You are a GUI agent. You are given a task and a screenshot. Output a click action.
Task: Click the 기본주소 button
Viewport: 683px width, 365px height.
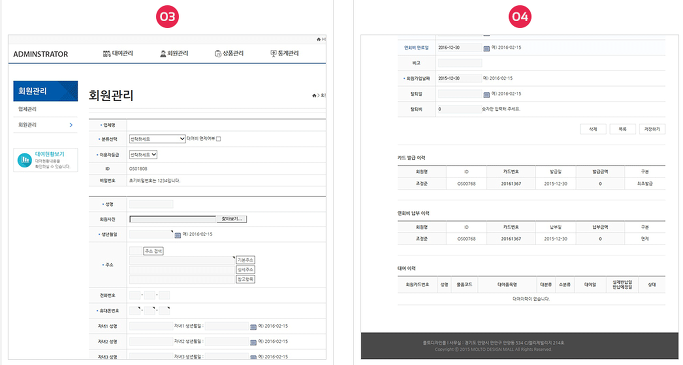245,260
